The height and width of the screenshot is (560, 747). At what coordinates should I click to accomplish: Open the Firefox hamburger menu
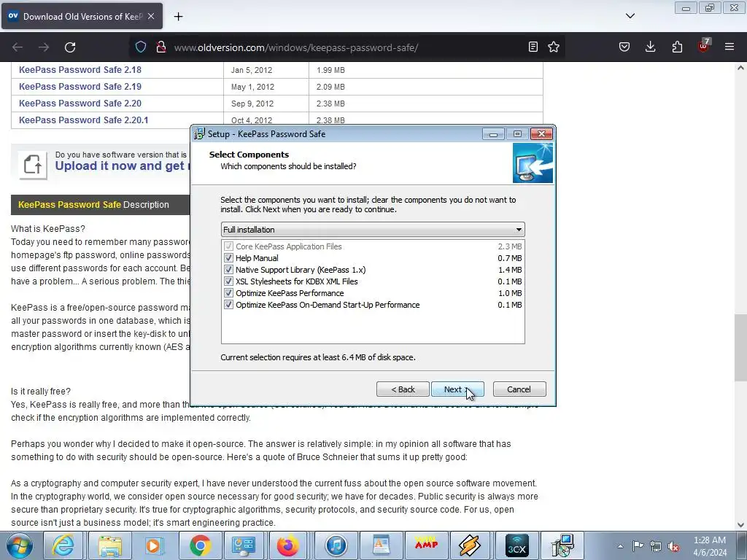pyautogui.click(x=729, y=47)
